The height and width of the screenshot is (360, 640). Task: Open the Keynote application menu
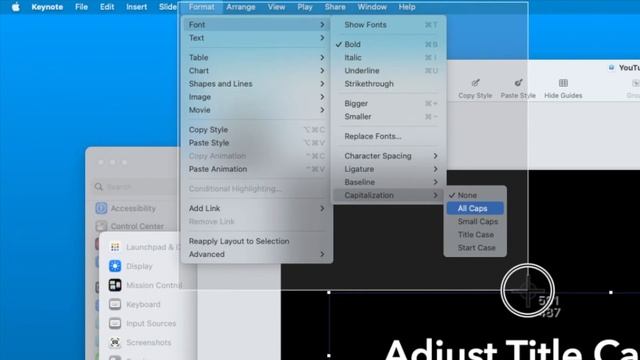[x=47, y=7]
